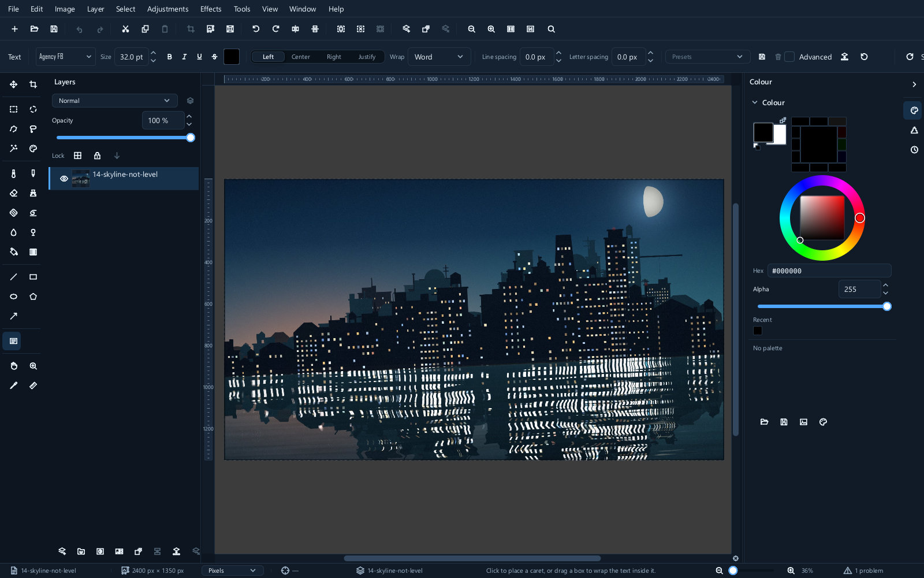Image resolution: width=924 pixels, height=578 pixels.
Task: Click the Alpha slider handle
Action: pos(887,306)
